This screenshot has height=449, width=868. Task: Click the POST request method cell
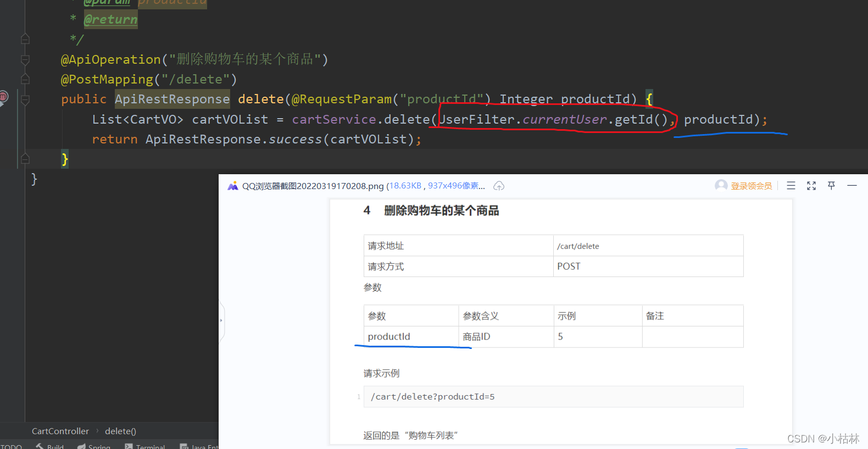[648, 267]
